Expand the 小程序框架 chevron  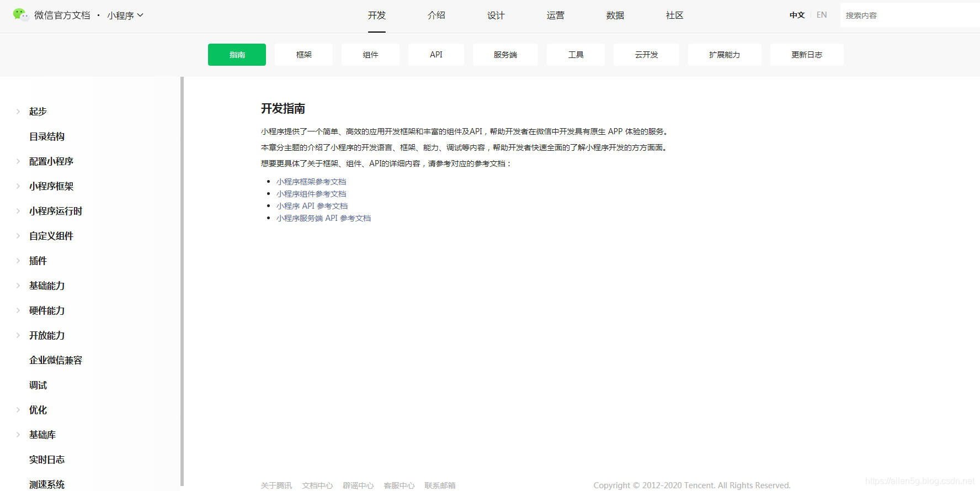tap(18, 186)
